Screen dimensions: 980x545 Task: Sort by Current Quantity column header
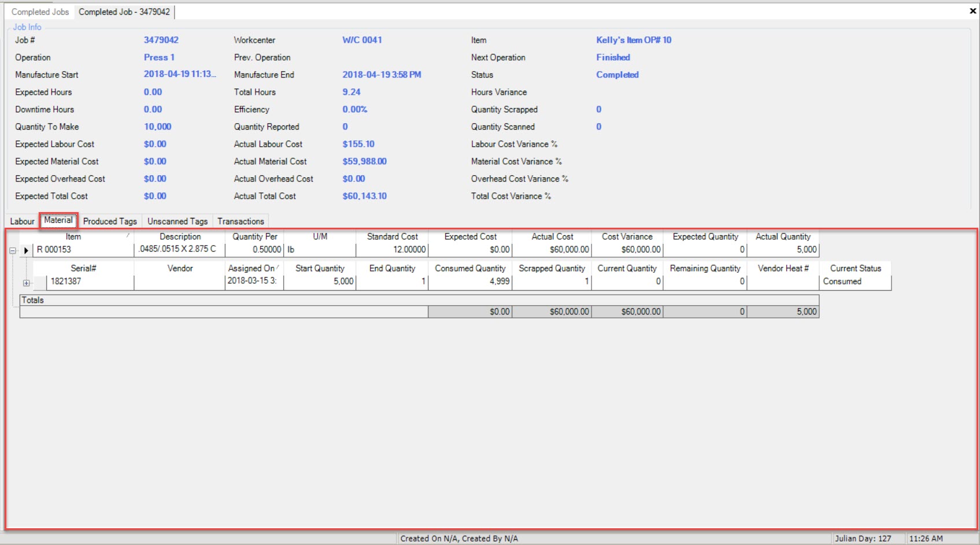coord(627,269)
